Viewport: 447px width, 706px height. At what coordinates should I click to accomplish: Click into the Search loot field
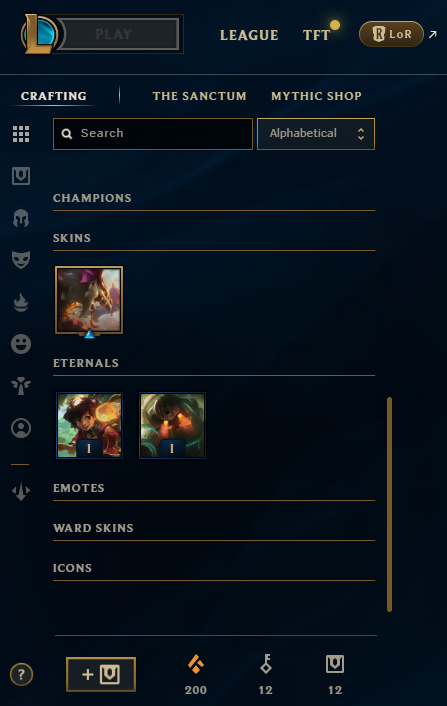(153, 134)
